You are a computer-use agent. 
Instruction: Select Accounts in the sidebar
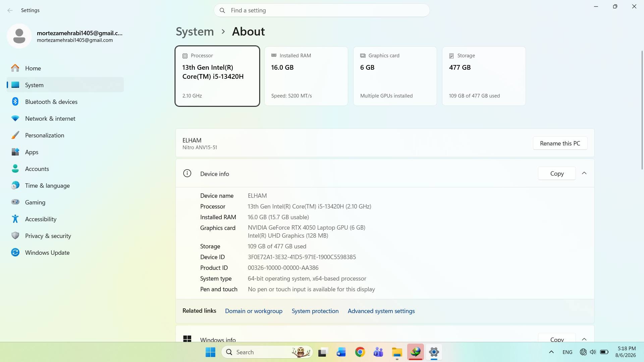click(x=65, y=169)
